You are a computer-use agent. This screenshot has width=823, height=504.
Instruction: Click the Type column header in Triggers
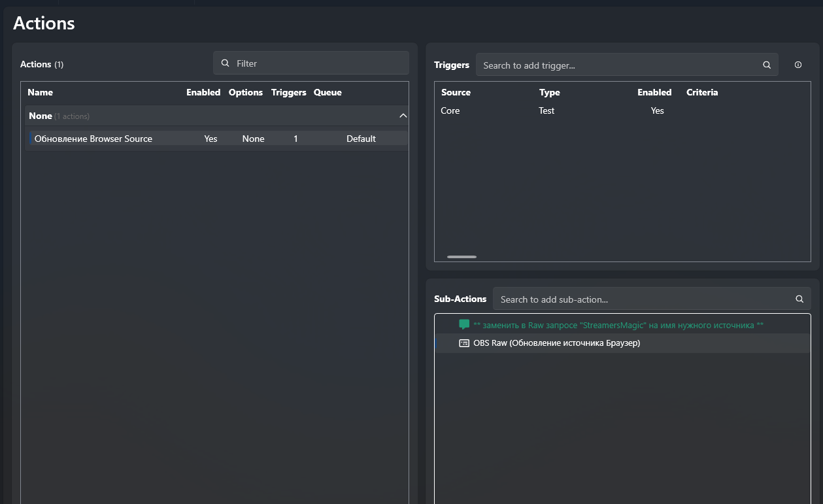[x=549, y=92]
